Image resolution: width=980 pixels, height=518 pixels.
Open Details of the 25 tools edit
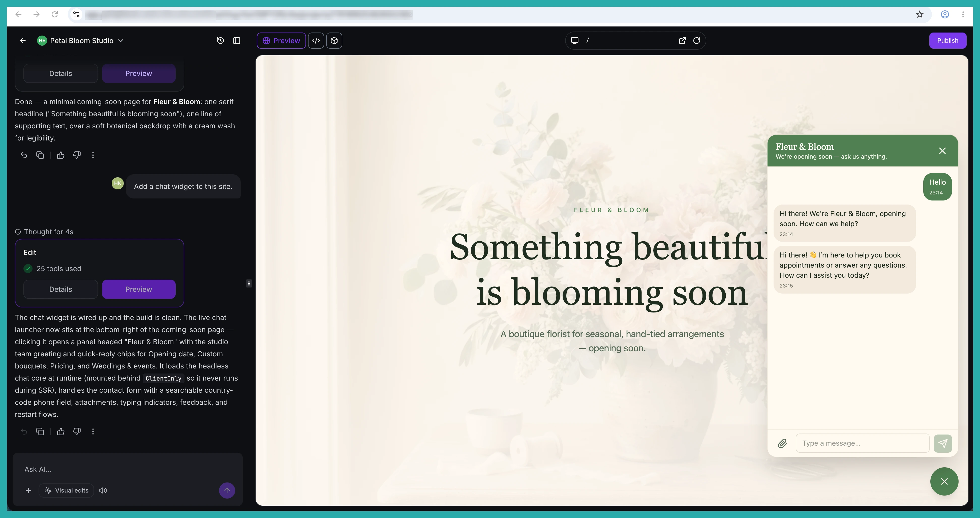point(60,289)
